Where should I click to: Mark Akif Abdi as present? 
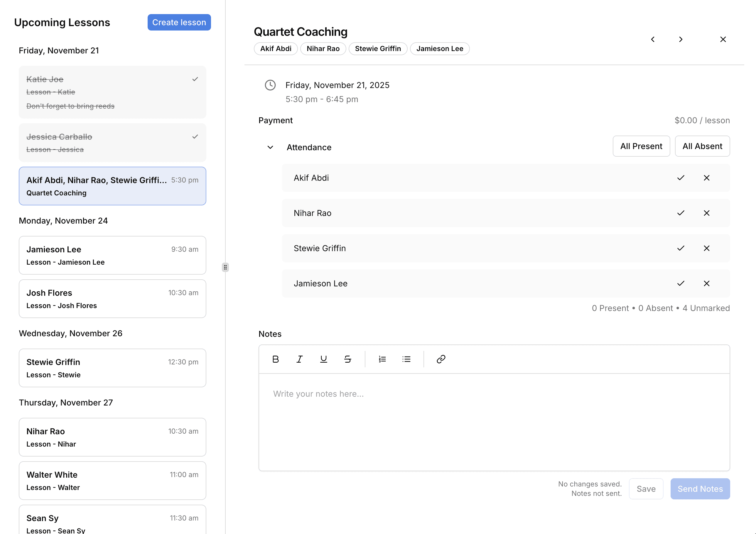(681, 178)
